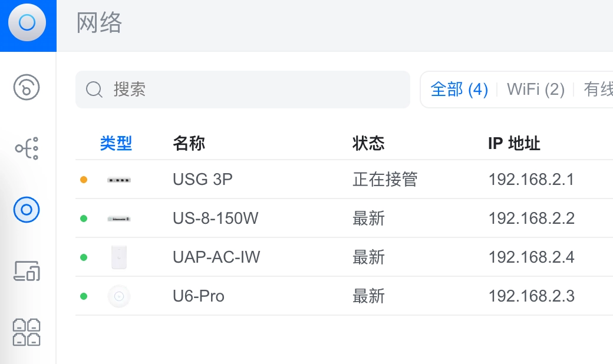The image size is (613, 364).
Task: Open the 全部 (4) filter
Action: 460,89
